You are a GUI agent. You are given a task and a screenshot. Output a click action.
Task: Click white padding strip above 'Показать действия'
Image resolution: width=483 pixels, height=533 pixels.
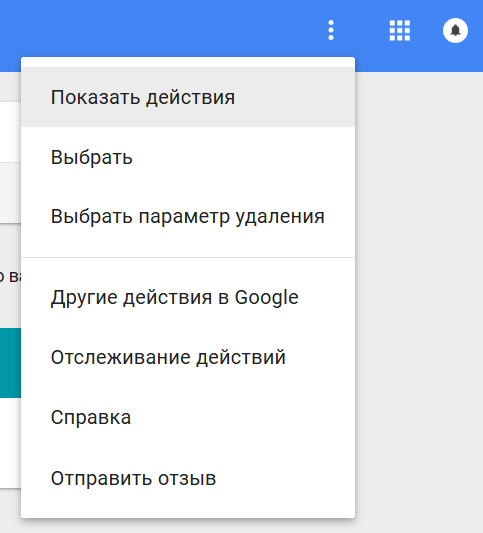coord(188,62)
